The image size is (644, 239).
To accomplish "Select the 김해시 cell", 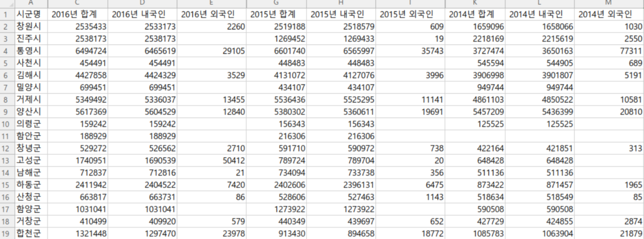I will (x=31, y=75).
